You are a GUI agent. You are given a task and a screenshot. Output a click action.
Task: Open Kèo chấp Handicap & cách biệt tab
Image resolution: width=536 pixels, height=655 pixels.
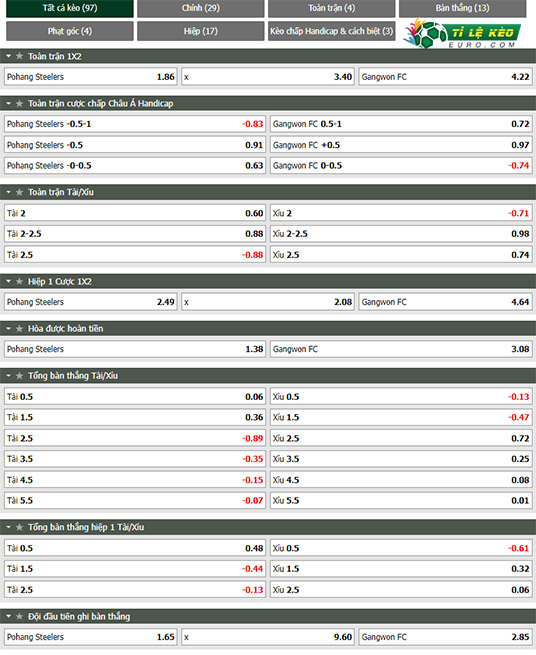point(332,31)
